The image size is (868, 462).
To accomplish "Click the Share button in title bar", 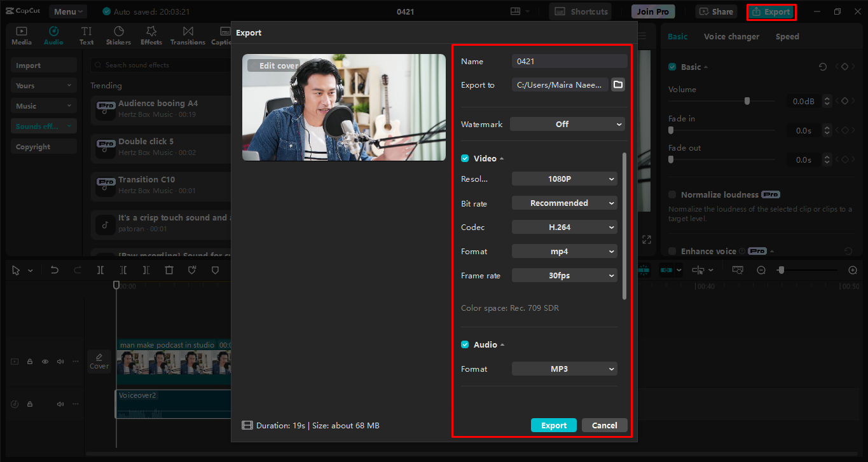I will click(717, 11).
